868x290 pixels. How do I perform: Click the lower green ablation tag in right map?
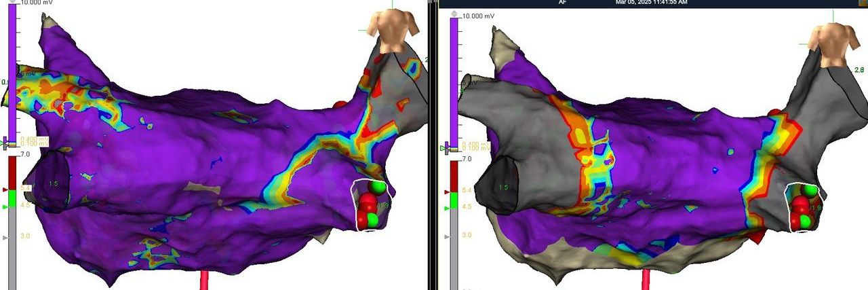coord(805,222)
